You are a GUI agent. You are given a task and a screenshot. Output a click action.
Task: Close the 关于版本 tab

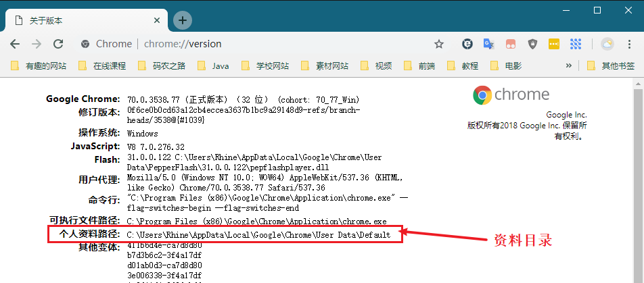(x=157, y=20)
